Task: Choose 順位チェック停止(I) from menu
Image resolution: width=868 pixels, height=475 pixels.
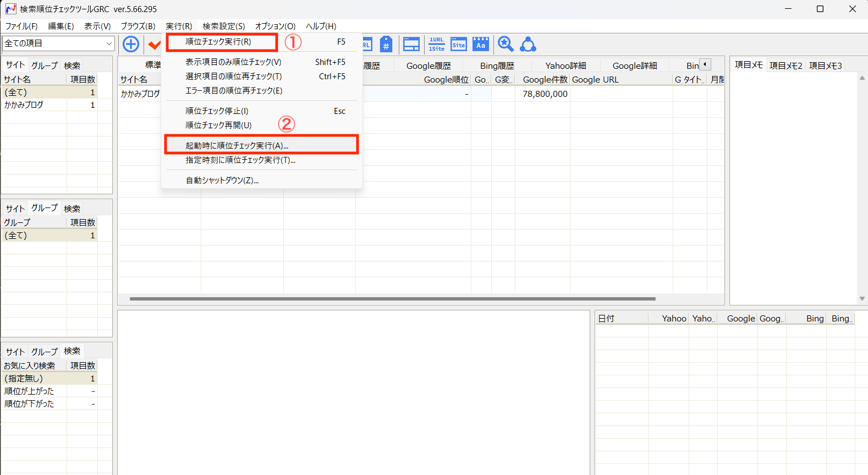Action: [261, 111]
